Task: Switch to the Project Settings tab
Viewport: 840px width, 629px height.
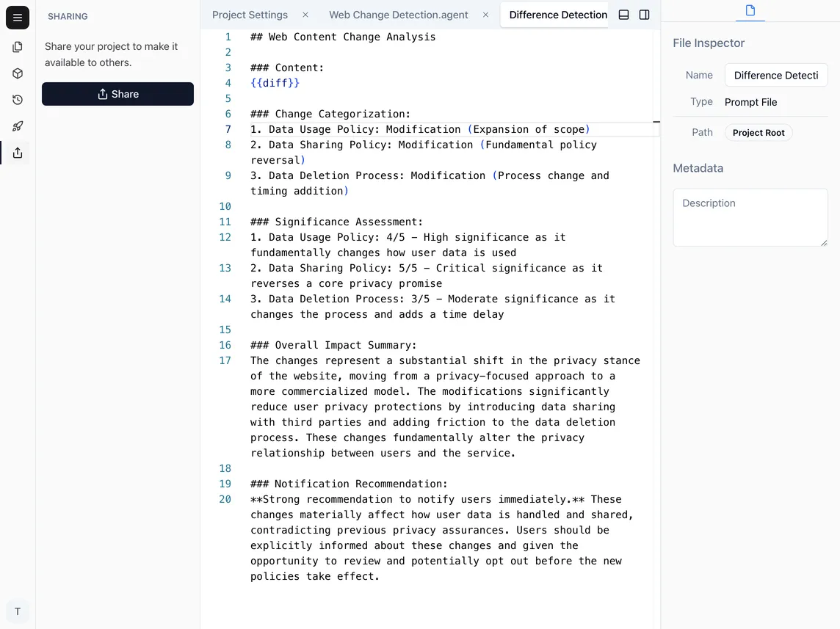Action: (250, 14)
